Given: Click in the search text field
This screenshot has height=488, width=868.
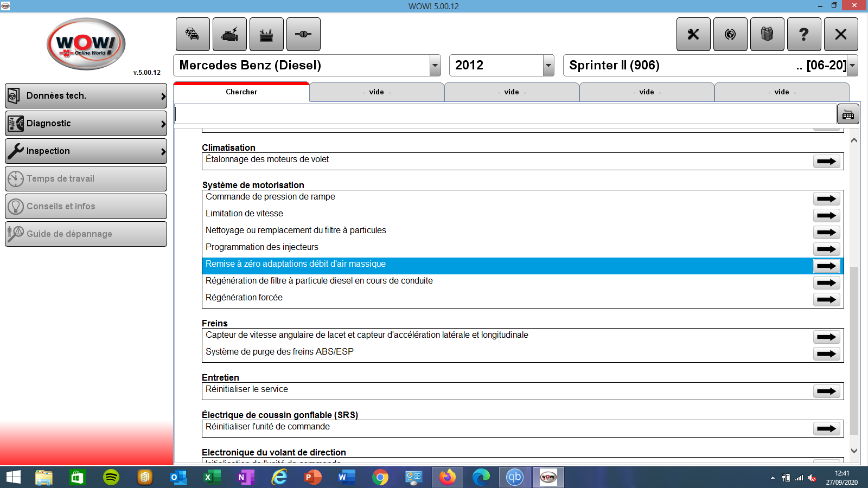Looking at the screenshot, I should [x=505, y=114].
